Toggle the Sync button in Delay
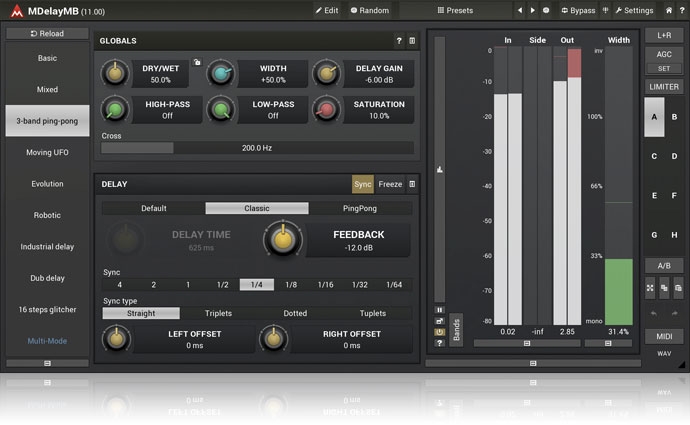Screen dimensions: 690x425 362,184
